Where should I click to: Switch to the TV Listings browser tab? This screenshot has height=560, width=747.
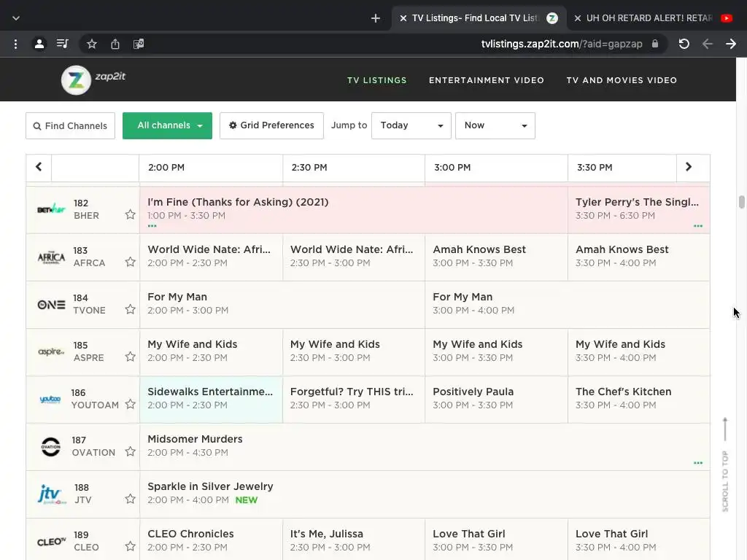(479, 18)
